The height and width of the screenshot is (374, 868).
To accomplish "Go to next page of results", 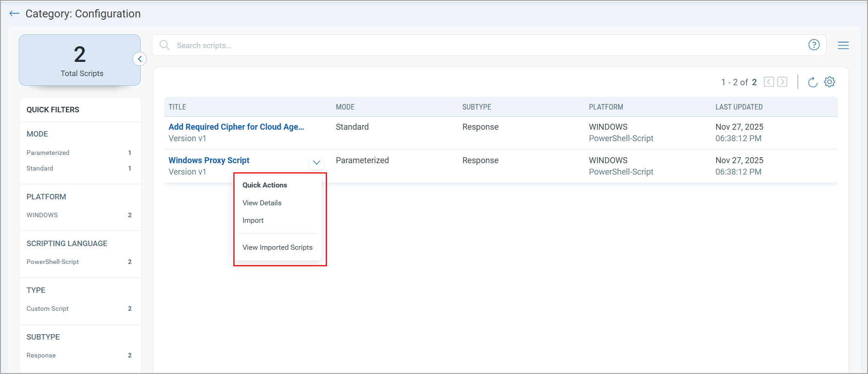I will point(782,82).
